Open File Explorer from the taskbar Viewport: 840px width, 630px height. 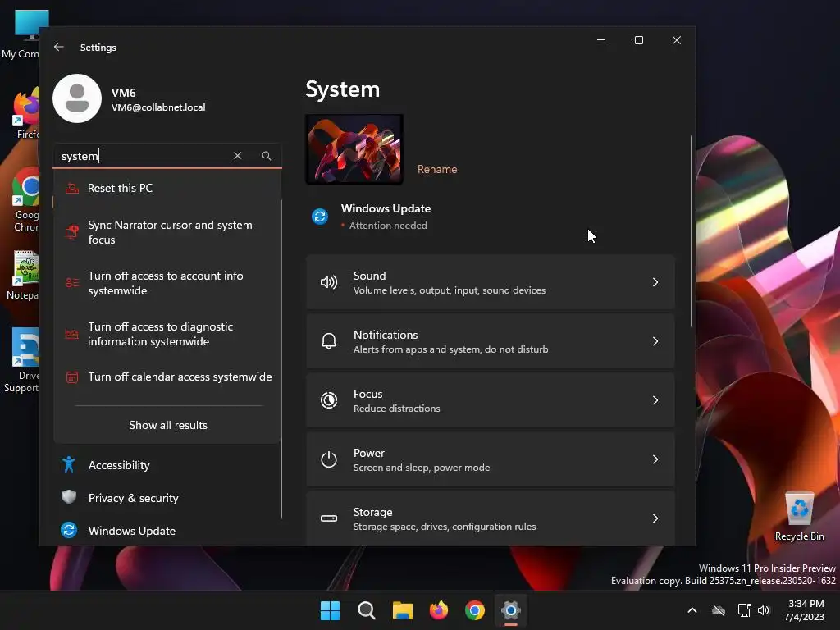pyautogui.click(x=402, y=610)
